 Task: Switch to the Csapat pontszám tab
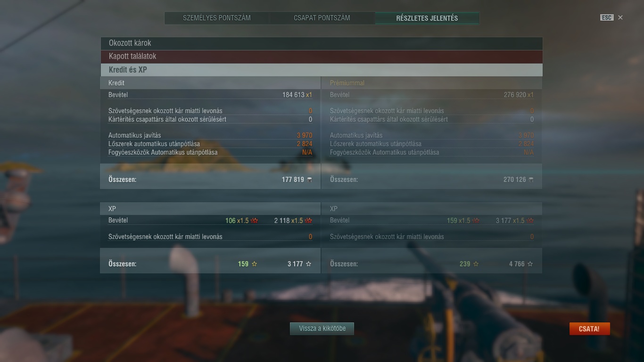[x=322, y=18]
